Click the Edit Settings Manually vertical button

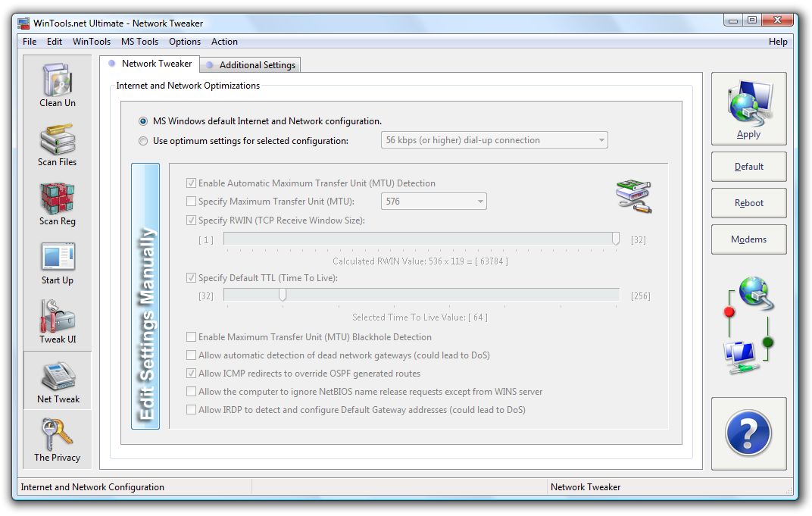point(145,296)
